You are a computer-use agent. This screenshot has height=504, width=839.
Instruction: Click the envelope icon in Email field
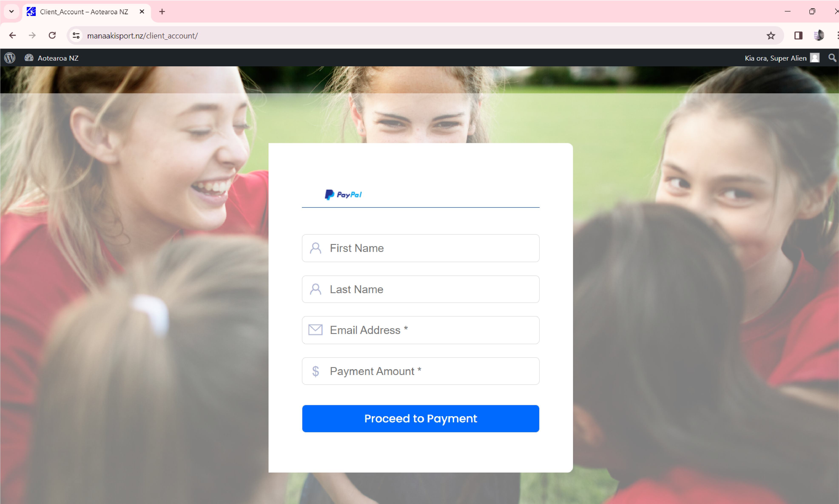(315, 330)
